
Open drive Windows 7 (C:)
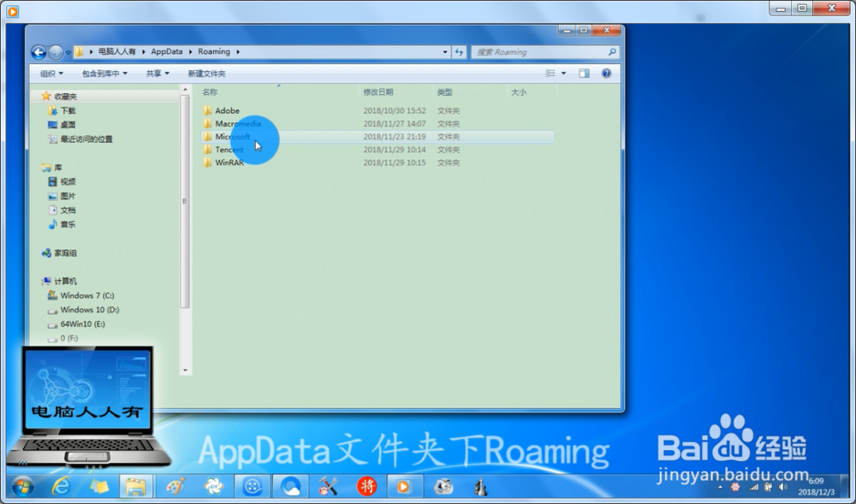pos(86,295)
